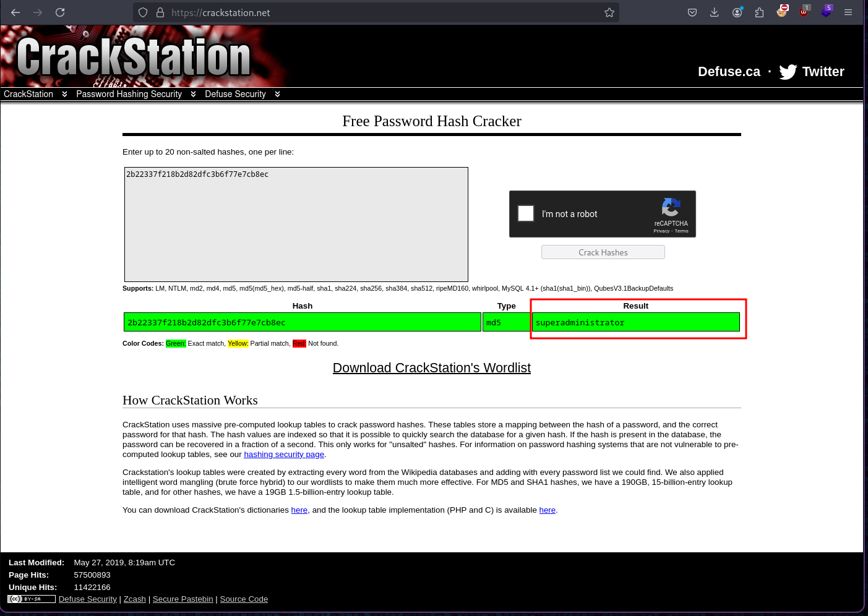Expand the CrackStation menu chevron
This screenshot has width=868, height=616.
[x=64, y=94]
